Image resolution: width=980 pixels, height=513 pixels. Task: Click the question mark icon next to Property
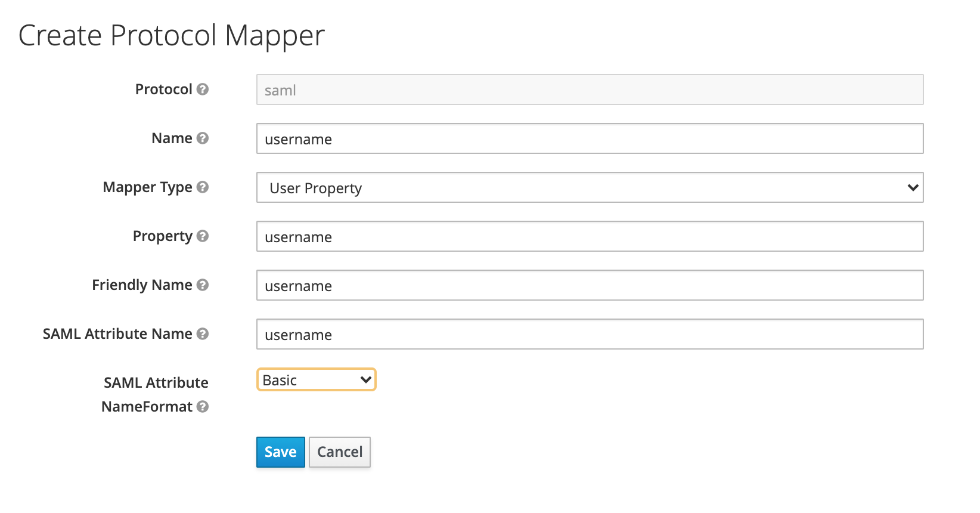pyautogui.click(x=203, y=236)
